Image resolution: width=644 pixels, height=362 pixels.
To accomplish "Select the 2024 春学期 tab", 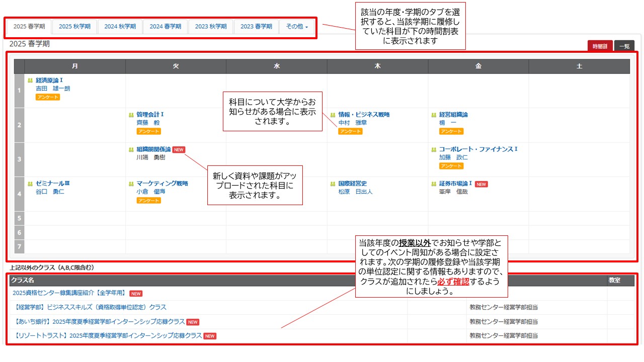I will pos(165,27).
